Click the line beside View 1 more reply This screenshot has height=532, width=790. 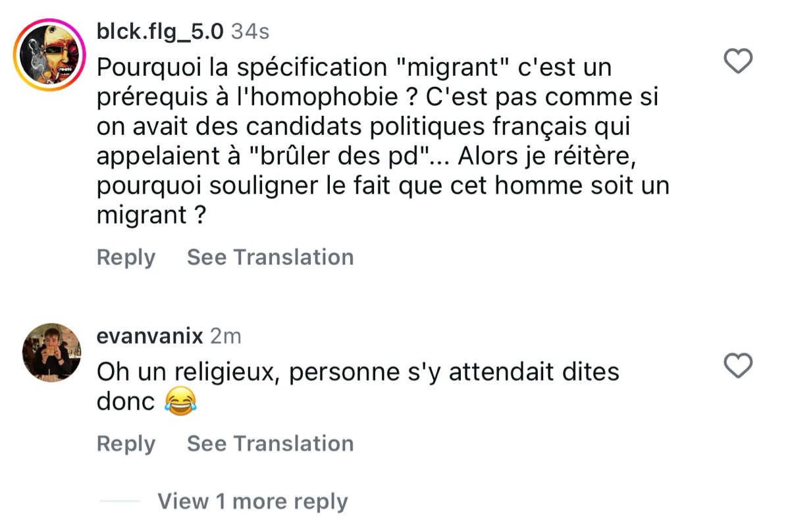(119, 502)
